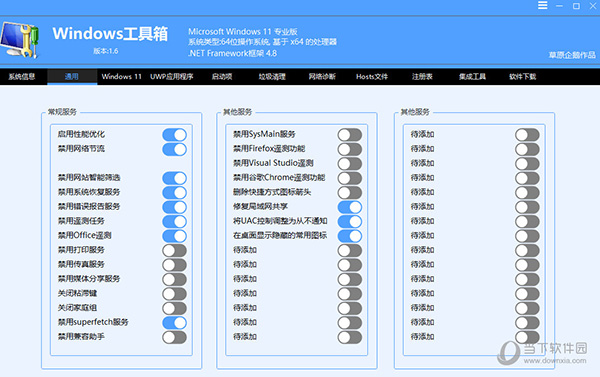Click the Microsoft Windows 11 专业版 text
The image size is (600, 377).
tap(243, 32)
